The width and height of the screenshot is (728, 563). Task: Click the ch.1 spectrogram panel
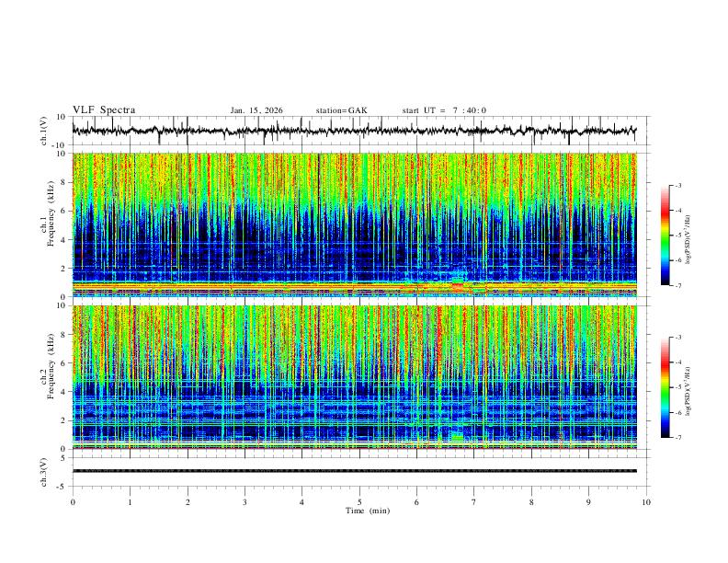point(354,224)
